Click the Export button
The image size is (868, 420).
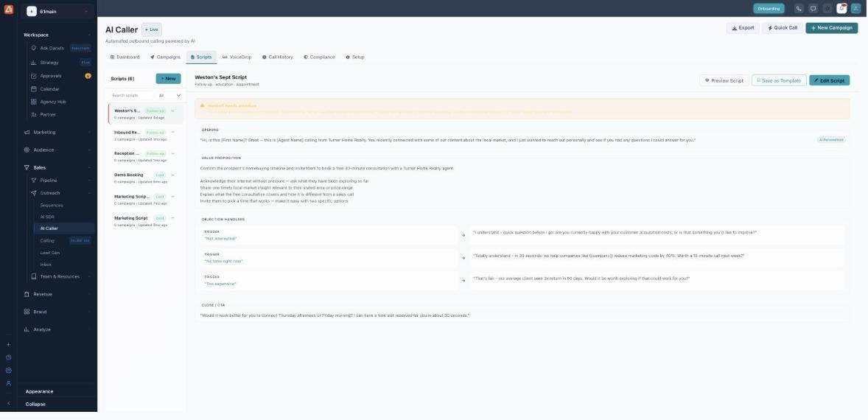tap(743, 28)
